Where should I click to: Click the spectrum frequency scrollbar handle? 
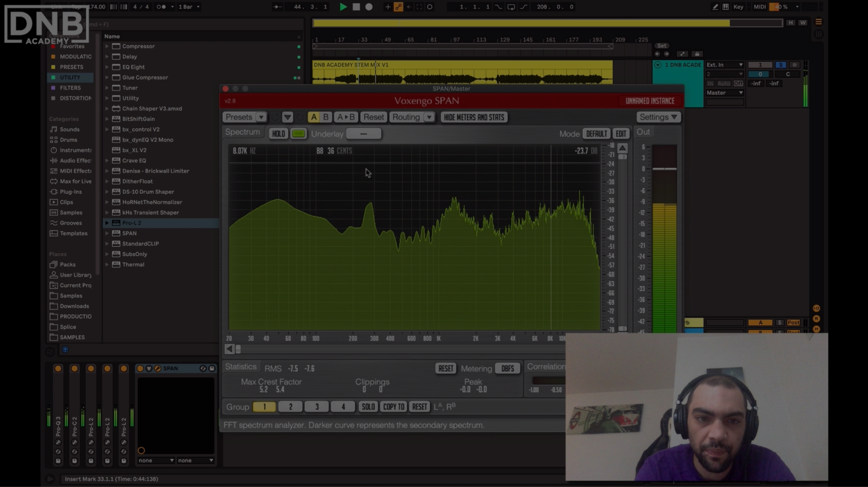238,349
